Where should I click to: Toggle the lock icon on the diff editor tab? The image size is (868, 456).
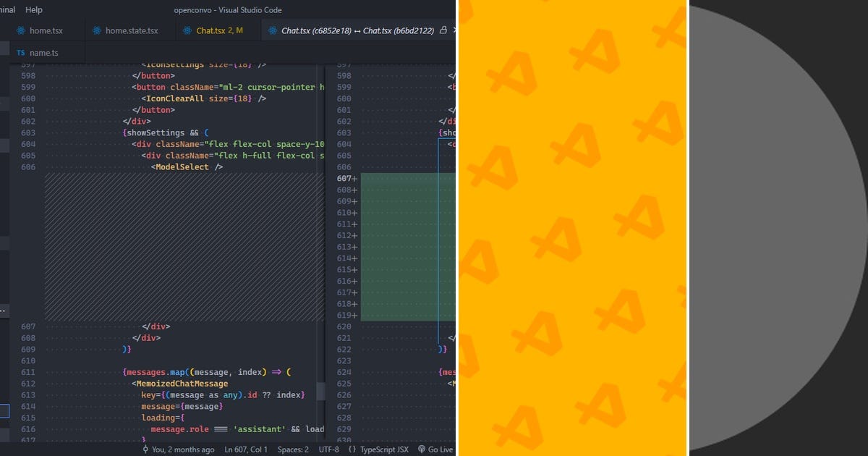point(442,30)
